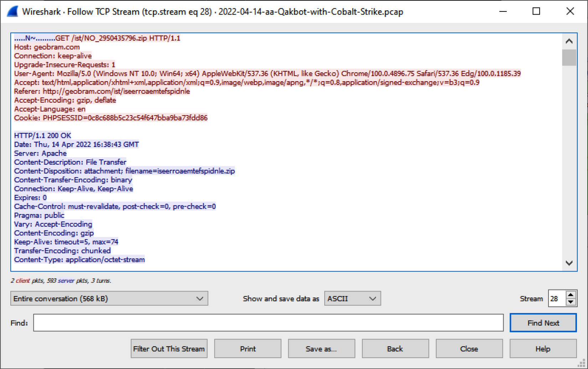The width and height of the screenshot is (588, 369).
Task: Open the Entire conversation dropdown
Action: tap(109, 298)
